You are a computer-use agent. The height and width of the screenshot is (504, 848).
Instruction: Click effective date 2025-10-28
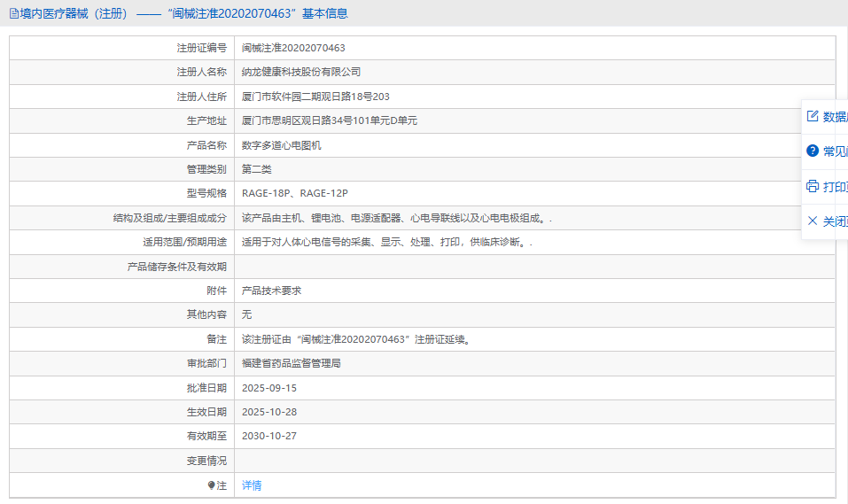(x=269, y=412)
